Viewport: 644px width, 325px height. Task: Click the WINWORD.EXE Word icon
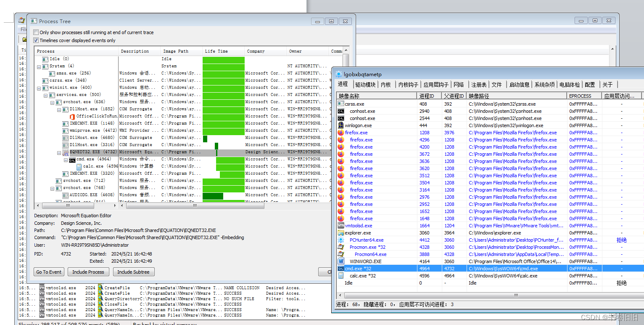tap(341, 261)
